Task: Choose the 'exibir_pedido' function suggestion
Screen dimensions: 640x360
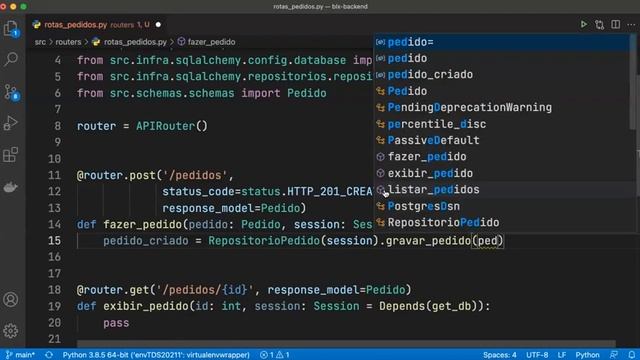Action: 502,173
